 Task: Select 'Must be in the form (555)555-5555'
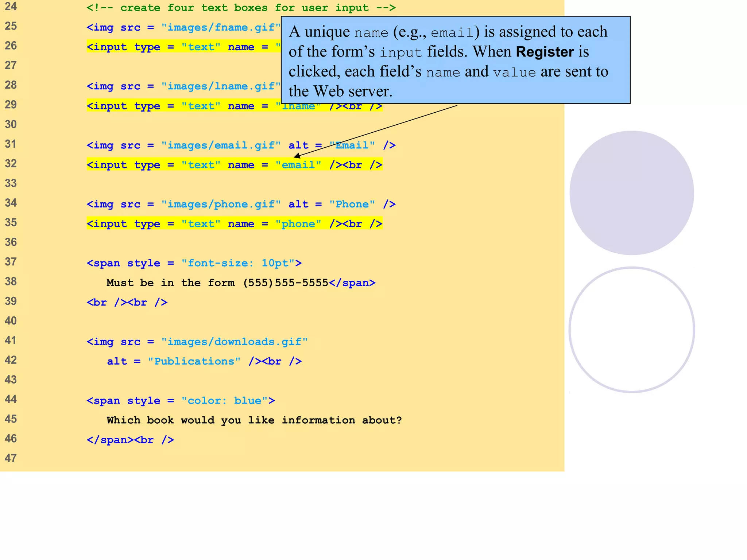point(217,283)
